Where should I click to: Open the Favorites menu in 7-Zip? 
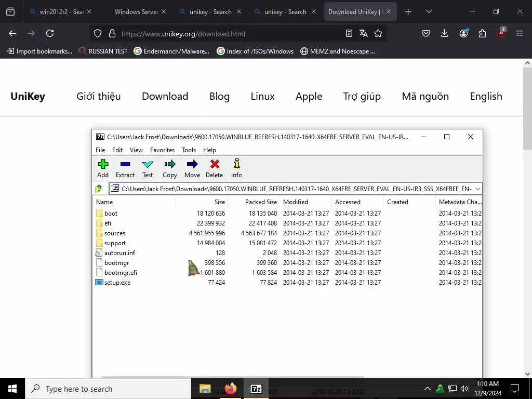point(162,150)
